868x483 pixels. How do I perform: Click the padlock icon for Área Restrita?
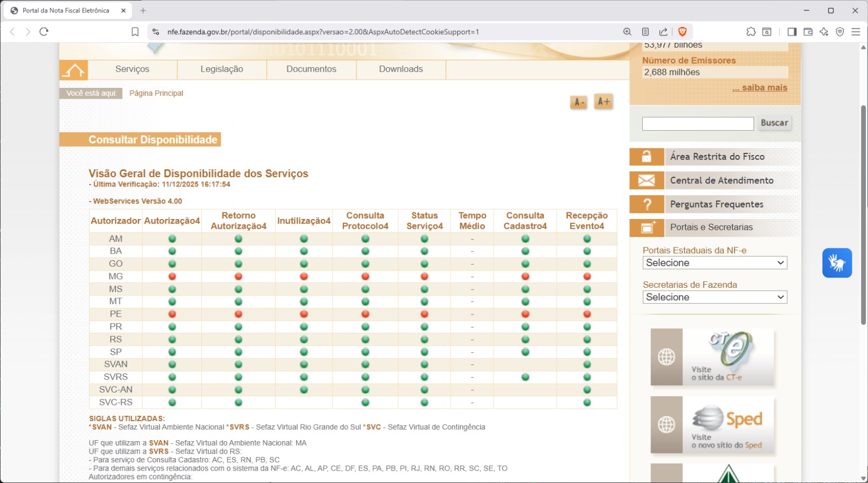click(x=647, y=157)
